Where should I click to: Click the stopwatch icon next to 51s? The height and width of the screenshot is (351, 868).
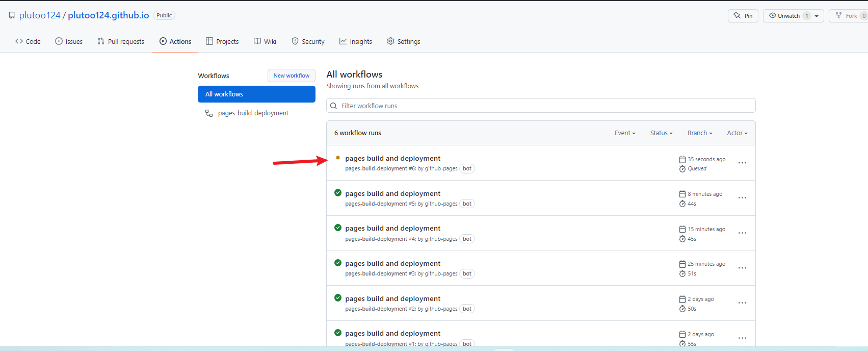click(x=682, y=273)
